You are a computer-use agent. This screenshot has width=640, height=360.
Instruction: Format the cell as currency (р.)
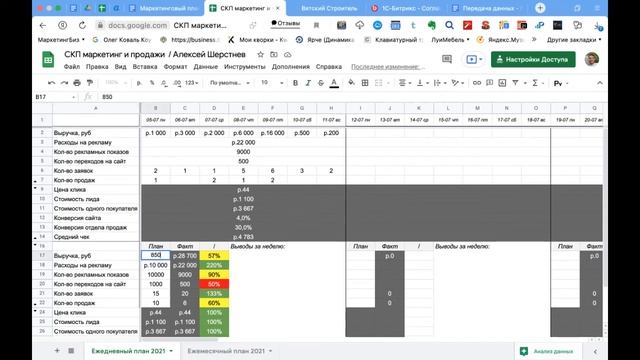(x=139, y=83)
